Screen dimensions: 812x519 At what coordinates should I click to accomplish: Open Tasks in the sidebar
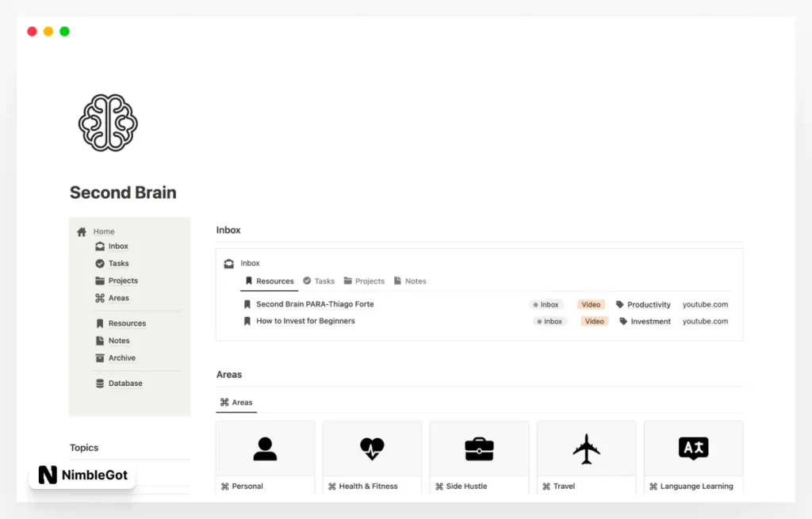118,264
